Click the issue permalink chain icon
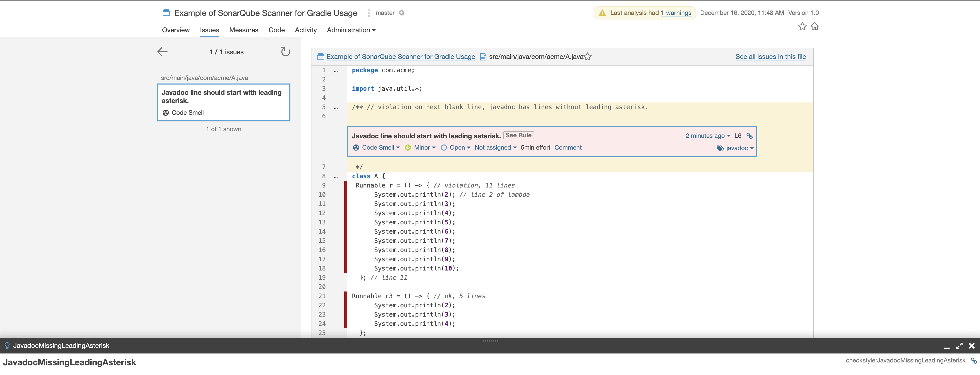The width and height of the screenshot is (980, 375). tap(749, 136)
